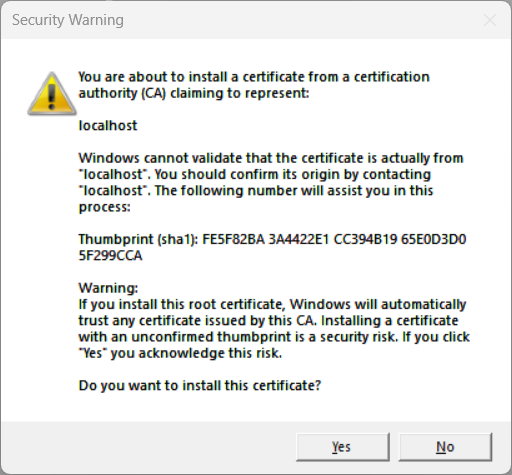The image size is (512, 475).
Task: Click "authority (CA) claiming to represent:" line
Action: click(194, 93)
